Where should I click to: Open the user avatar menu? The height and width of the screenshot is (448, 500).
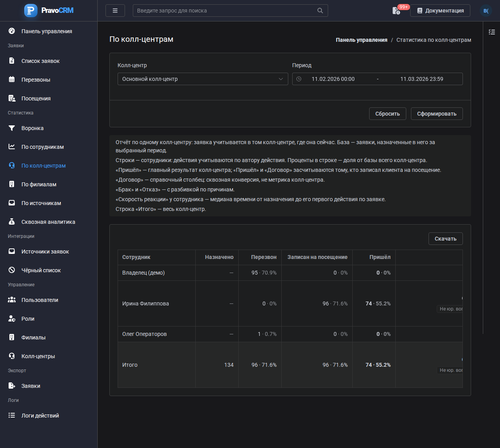point(486,11)
